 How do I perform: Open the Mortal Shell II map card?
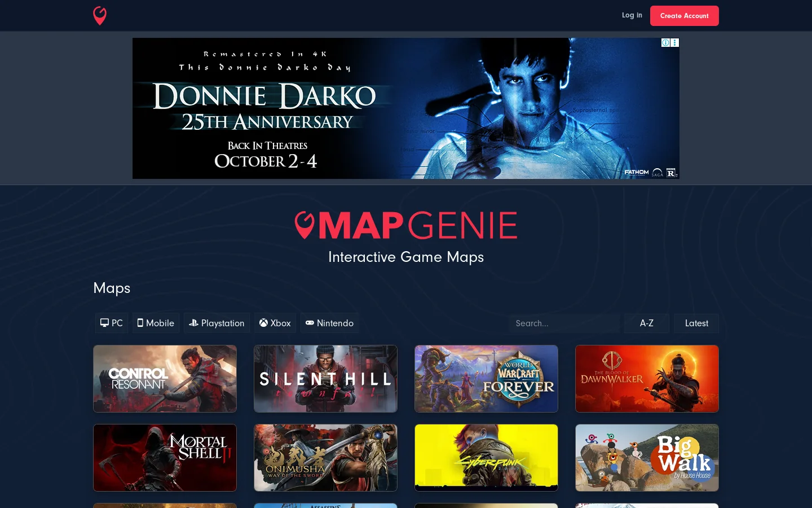[x=165, y=458]
